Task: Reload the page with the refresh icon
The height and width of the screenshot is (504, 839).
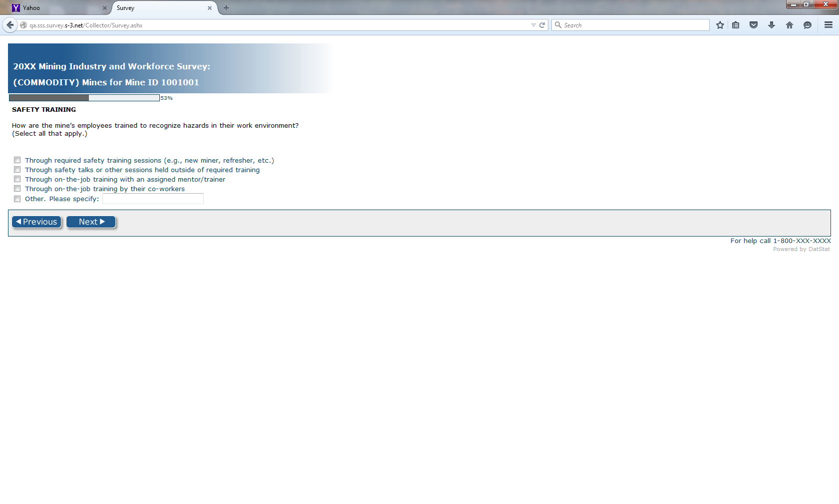Action: [542, 25]
